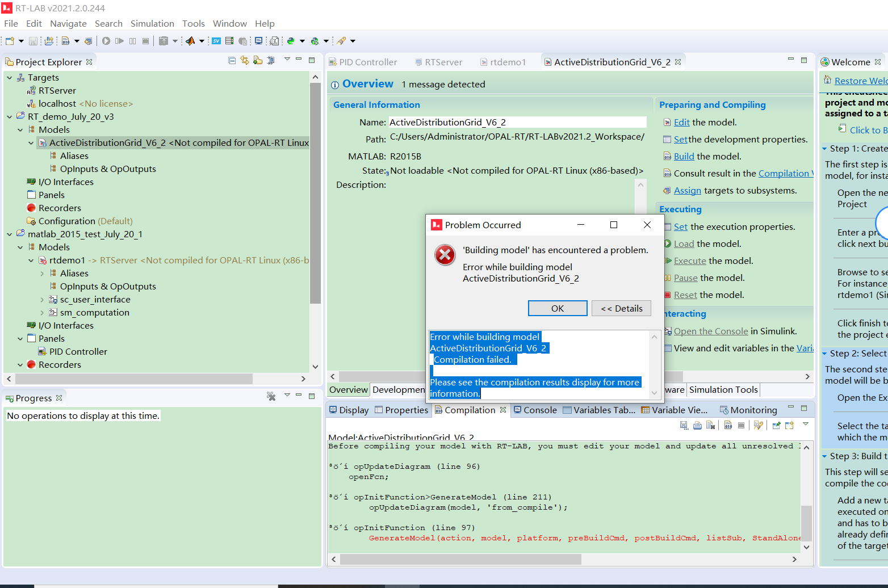Select the print icon in Compilation toolbar

coord(697,425)
